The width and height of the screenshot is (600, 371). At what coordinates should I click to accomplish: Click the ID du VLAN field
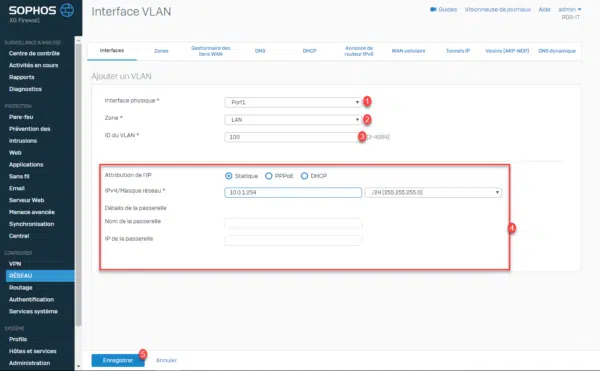(x=293, y=137)
